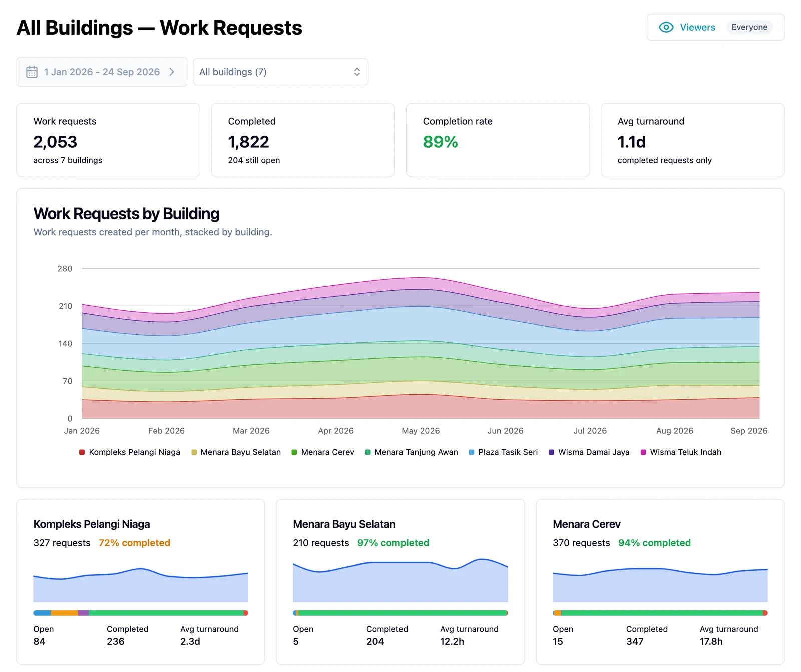Image resolution: width=801 pixels, height=672 pixels.
Task: Open the Viewers sharing button
Action: click(715, 27)
